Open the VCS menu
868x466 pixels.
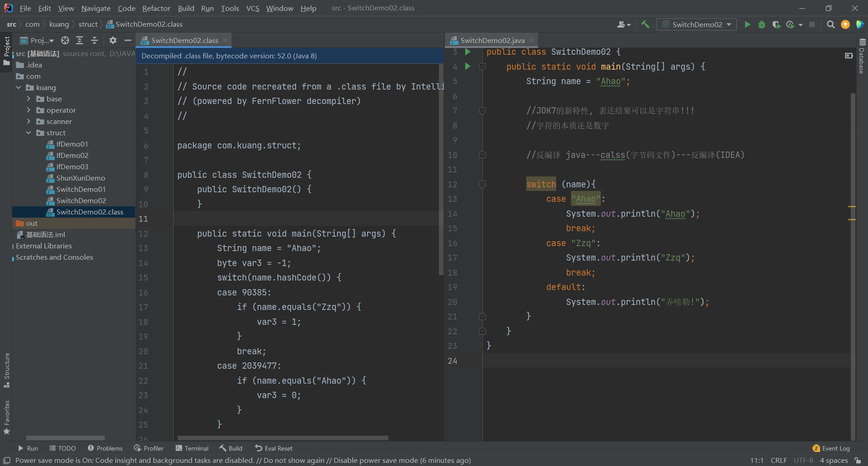[x=253, y=8]
